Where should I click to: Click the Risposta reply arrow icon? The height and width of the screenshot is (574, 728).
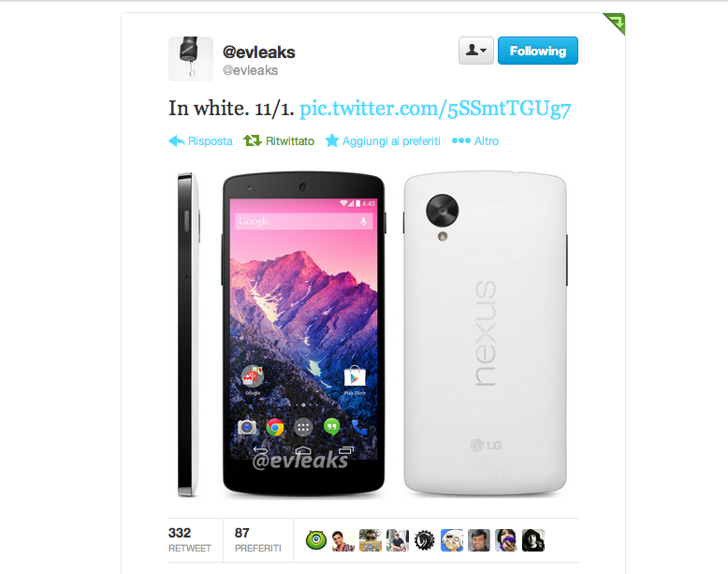click(177, 140)
